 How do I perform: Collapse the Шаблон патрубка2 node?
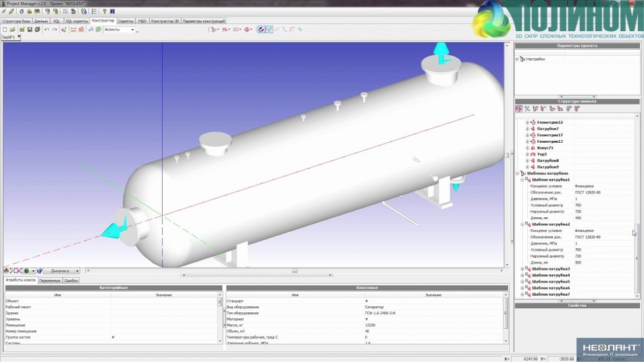(523, 225)
